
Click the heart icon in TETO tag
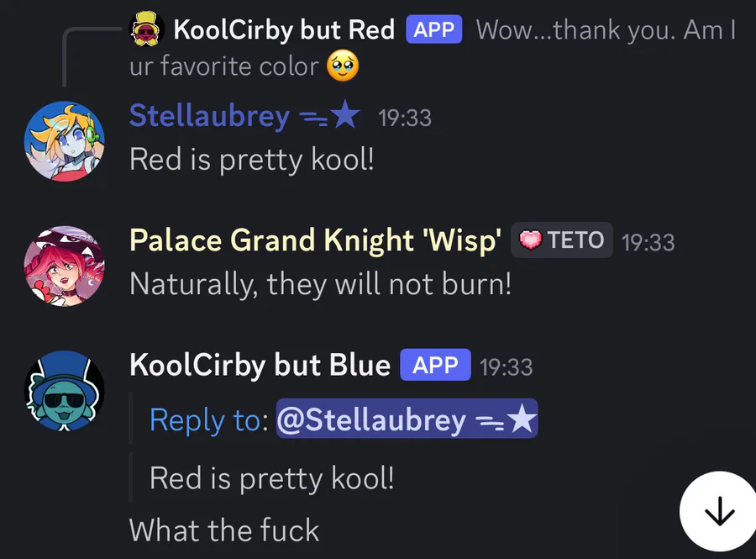pos(530,240)
